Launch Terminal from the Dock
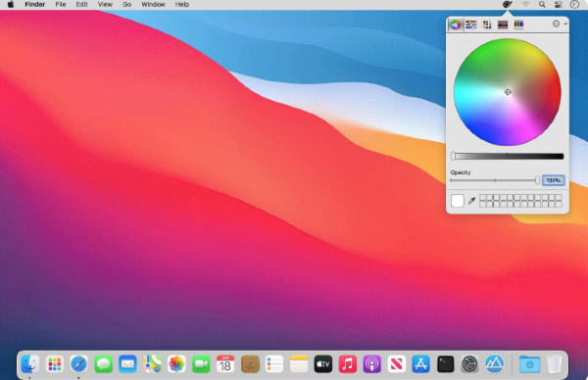 click(x=446, y=364)
